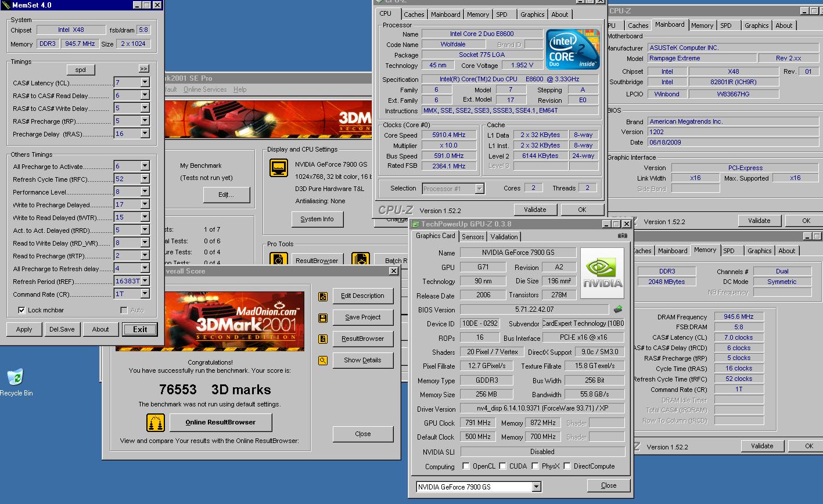Expand the CAS# Latency (tCL) dropdown
This screenshot has height=504, width=823.
[x=145, y=82]
